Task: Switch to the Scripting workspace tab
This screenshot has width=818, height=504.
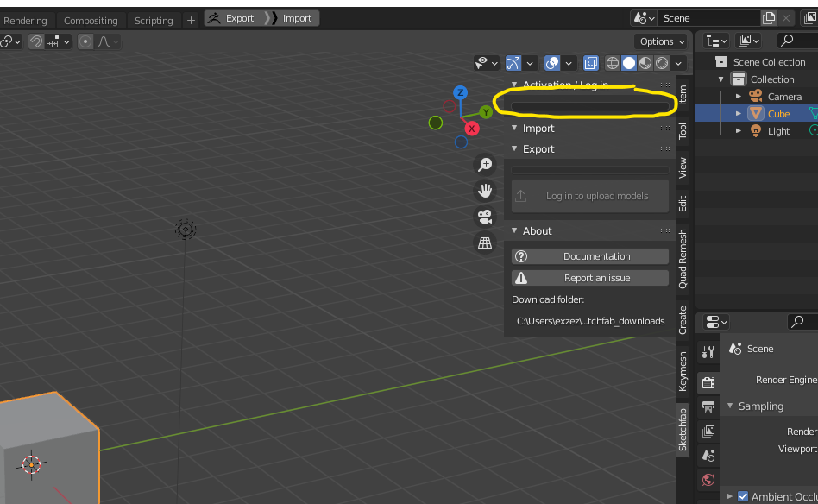Action: pyautogui.click(x=154, y=20)
